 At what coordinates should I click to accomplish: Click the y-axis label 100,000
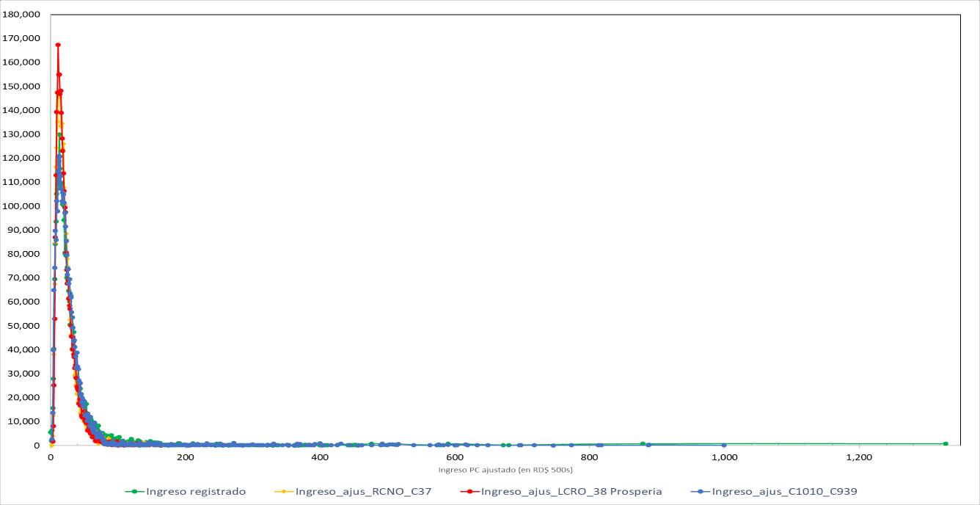(x=21, y=206)
